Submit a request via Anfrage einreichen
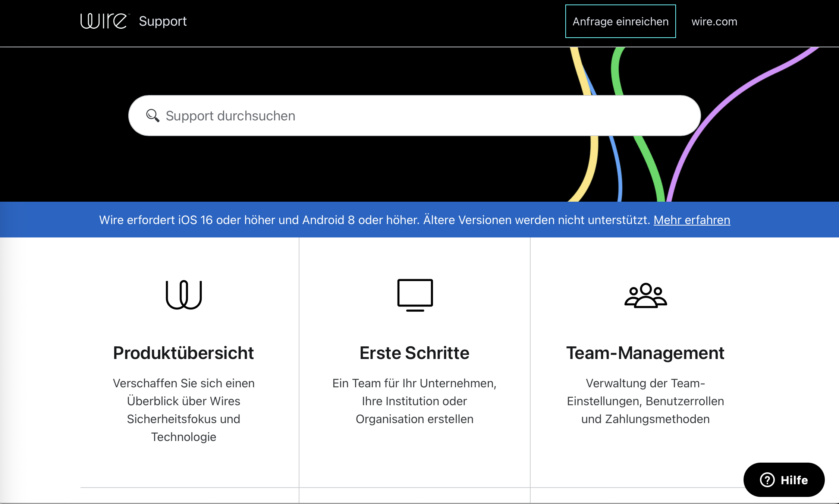Viewport: 839px width, 504px height. (x=620, y=21)
